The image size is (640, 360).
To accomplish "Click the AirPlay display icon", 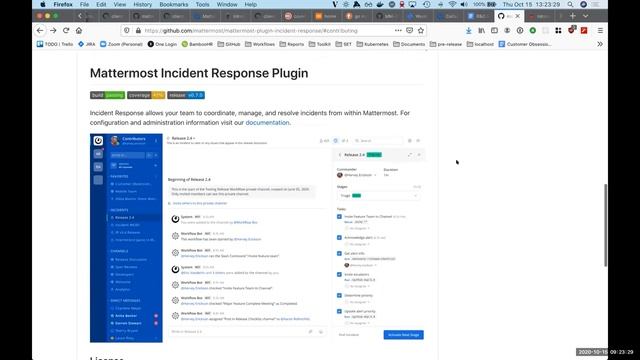I will click(413, 4).
